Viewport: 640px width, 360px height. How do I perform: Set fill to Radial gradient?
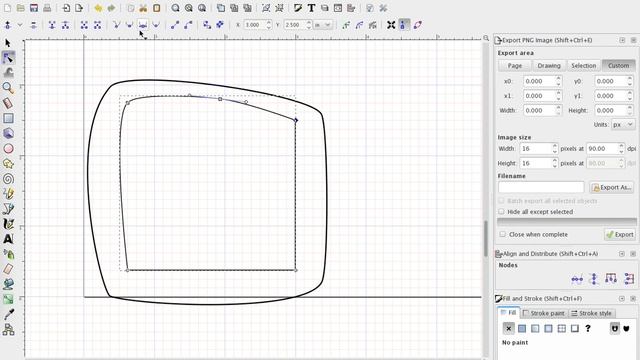[548, 328]
